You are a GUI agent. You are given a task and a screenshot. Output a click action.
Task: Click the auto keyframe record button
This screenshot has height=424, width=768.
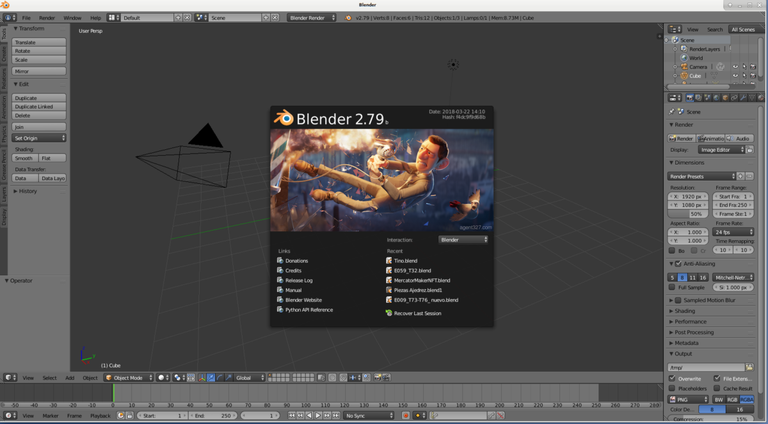(x=406, y=415)
